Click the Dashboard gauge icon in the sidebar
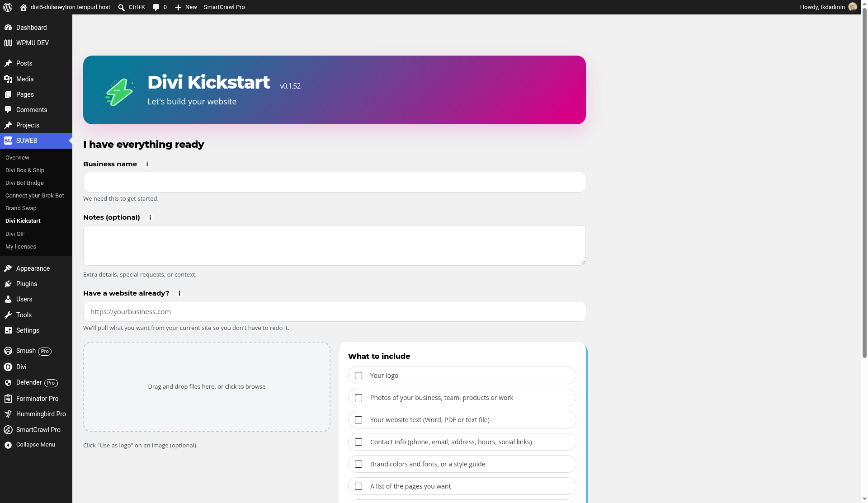868x503 pixels. pos(8,28)
